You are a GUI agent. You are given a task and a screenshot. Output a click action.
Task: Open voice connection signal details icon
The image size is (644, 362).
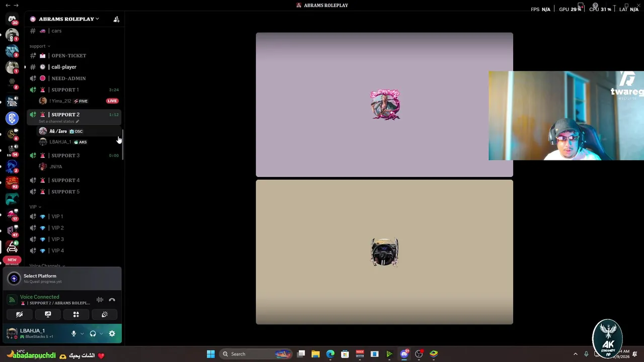12,300
